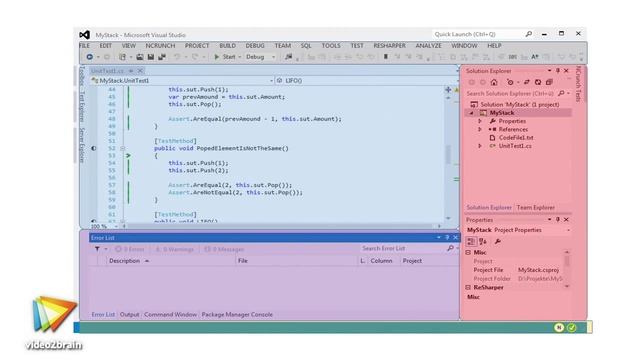
Task: Open the Server Explorer side tab
Action: (82, 145)
